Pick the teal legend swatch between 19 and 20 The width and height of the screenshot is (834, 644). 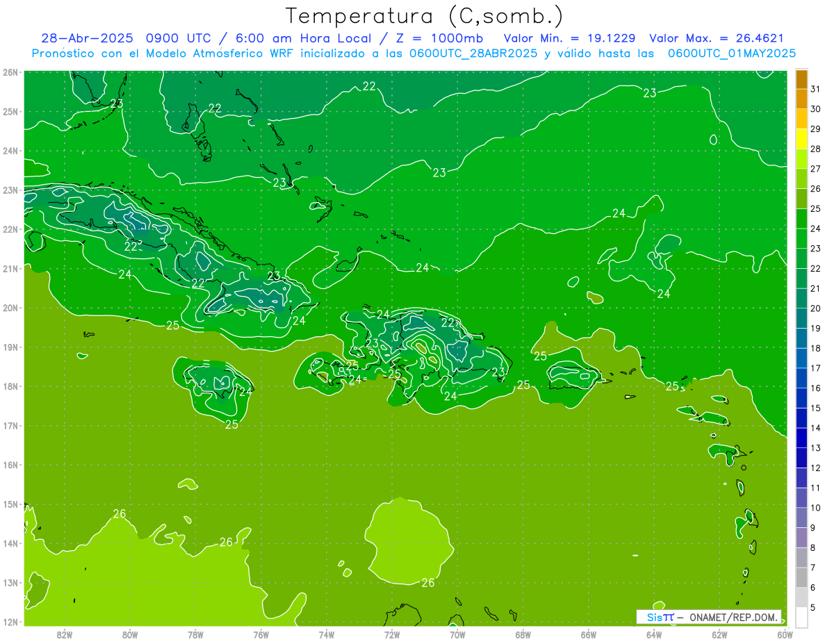tap(801, 318)
